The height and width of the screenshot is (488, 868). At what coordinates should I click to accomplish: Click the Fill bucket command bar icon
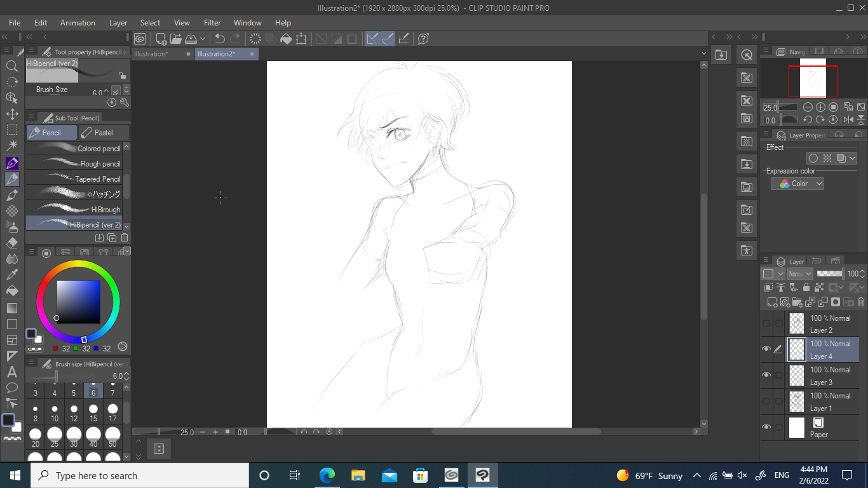(286, 39)
